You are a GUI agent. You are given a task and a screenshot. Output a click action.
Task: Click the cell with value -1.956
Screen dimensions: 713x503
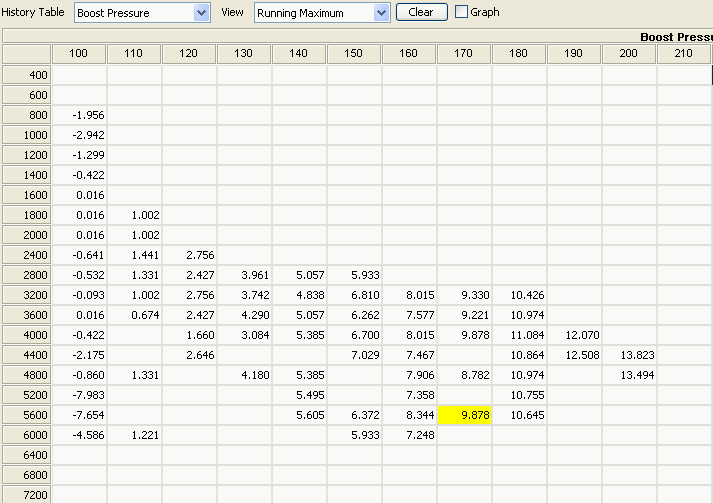pyautogui.click(x=79, y=115)
